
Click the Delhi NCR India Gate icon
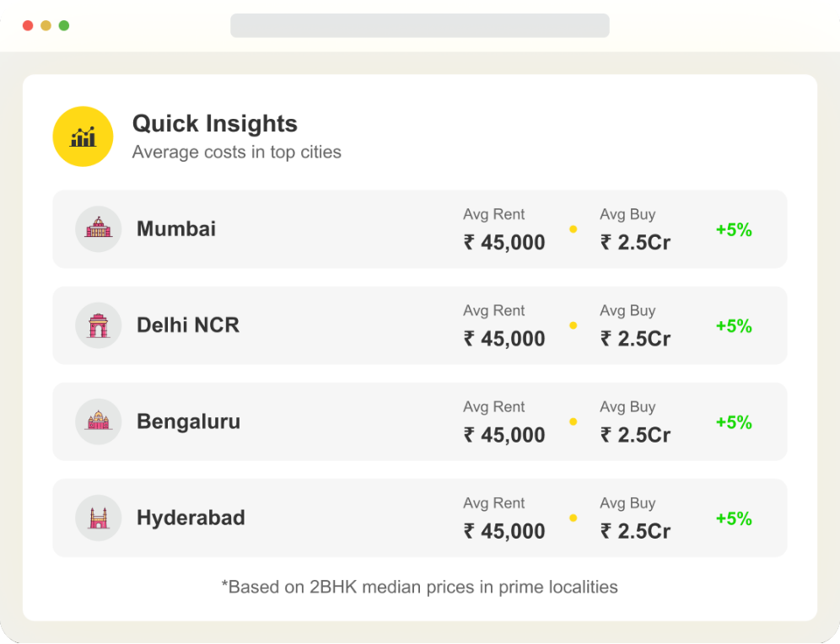[99, 325]
